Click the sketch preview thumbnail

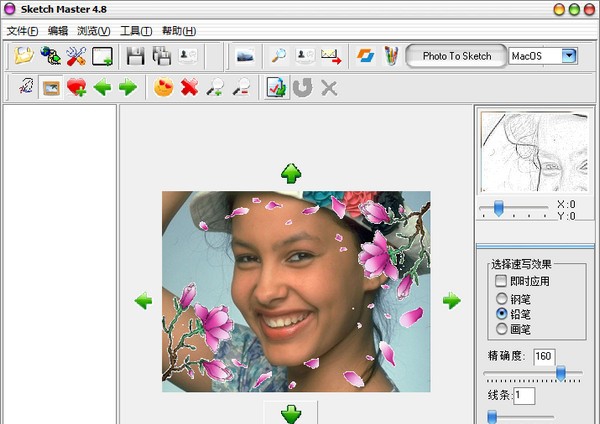(x=535, y=152)
